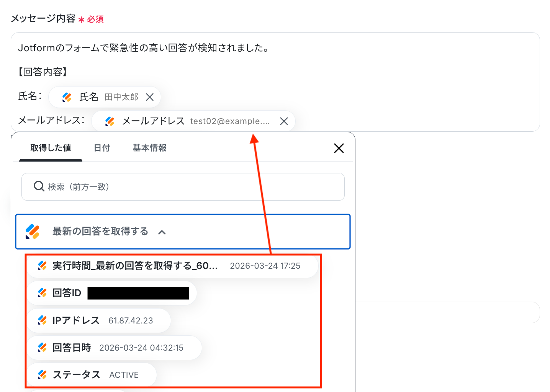Switch to the 取得した値 tab
Viewport: 550px width, 392px height.
point(51,148)
